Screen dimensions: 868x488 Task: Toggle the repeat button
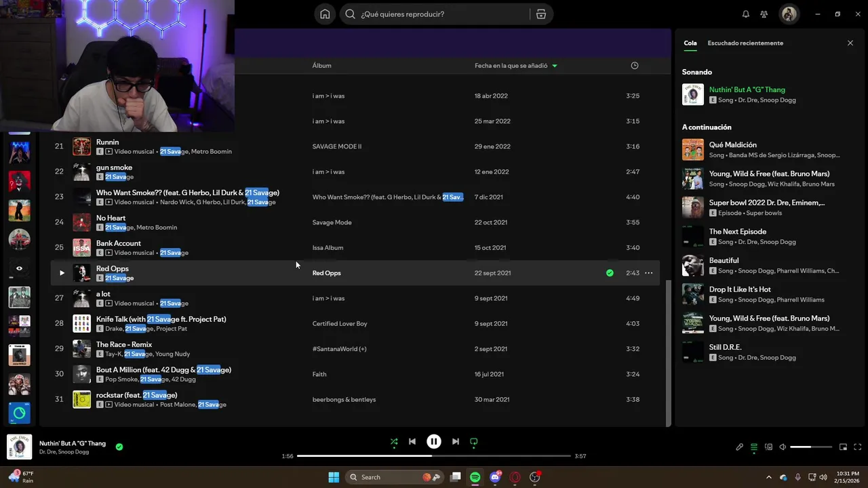point(474,441)
